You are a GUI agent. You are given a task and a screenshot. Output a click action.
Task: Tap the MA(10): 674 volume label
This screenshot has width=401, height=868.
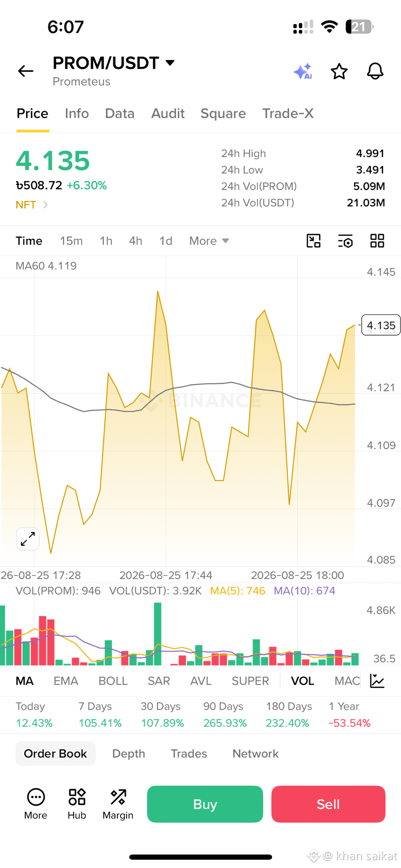click(x=305, y=591)
